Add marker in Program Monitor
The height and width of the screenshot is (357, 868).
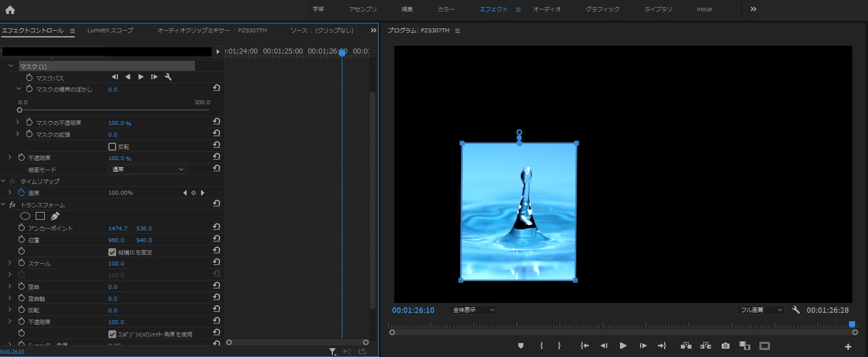pos(521,346)
